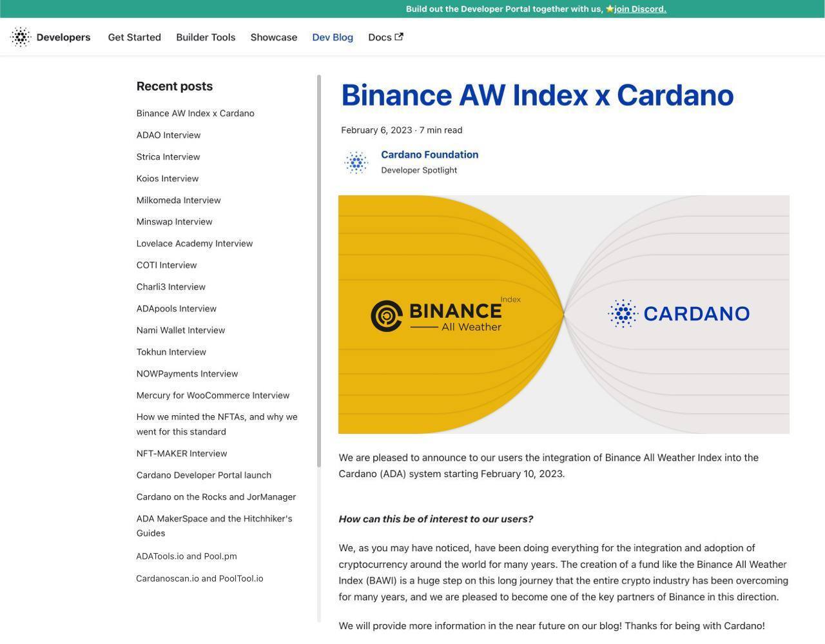
Task: Go to the Showcase page
Action: pyautogui.click(x=273, y=37)
